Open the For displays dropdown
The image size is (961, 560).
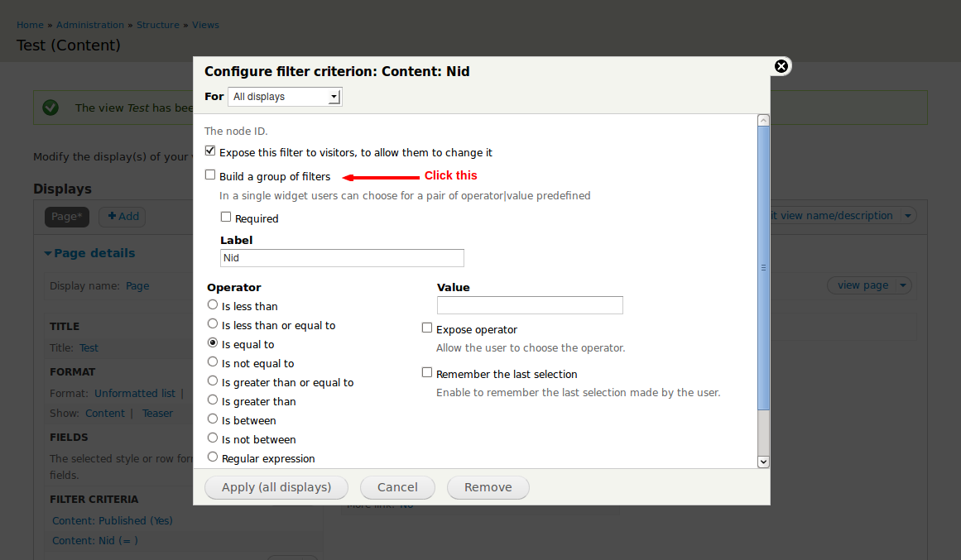click(285, 97)
